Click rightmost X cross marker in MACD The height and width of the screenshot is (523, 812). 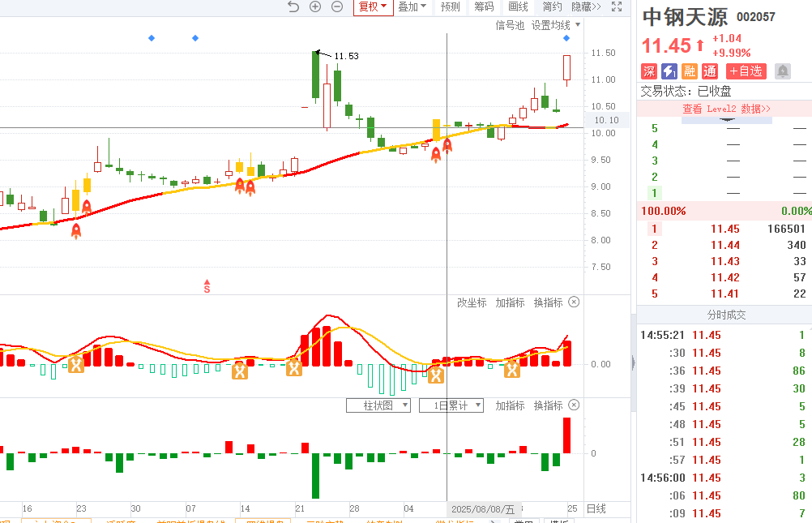[512, 369]
